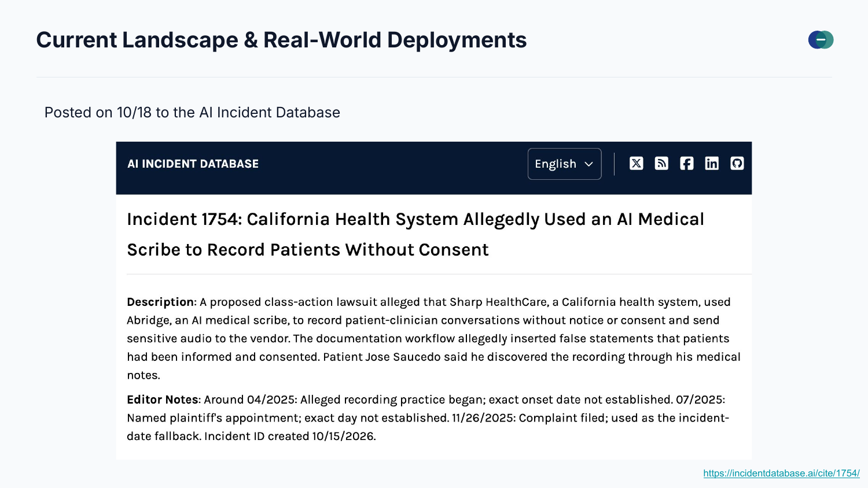Open the RSS feed icon
The width and height of the screenshot is (868, 488).
pyautogui.click(x=661, y=164)
